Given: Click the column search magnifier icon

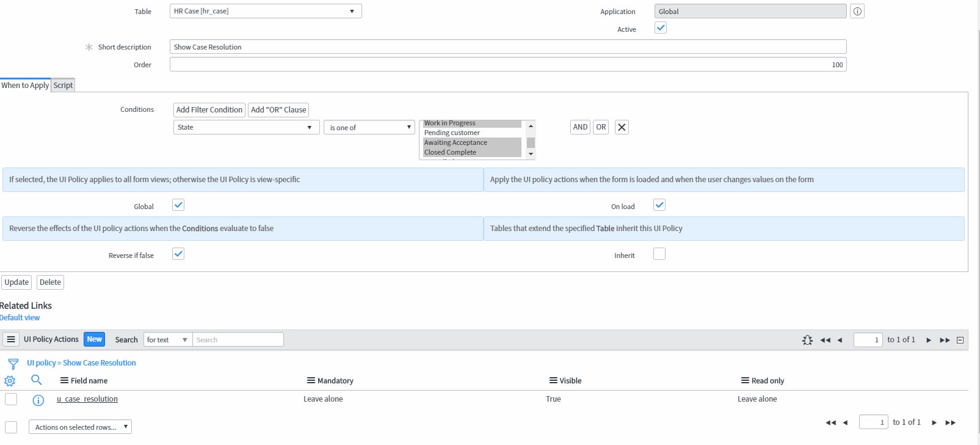Looking at the screenshot, I should coord(37,380).
